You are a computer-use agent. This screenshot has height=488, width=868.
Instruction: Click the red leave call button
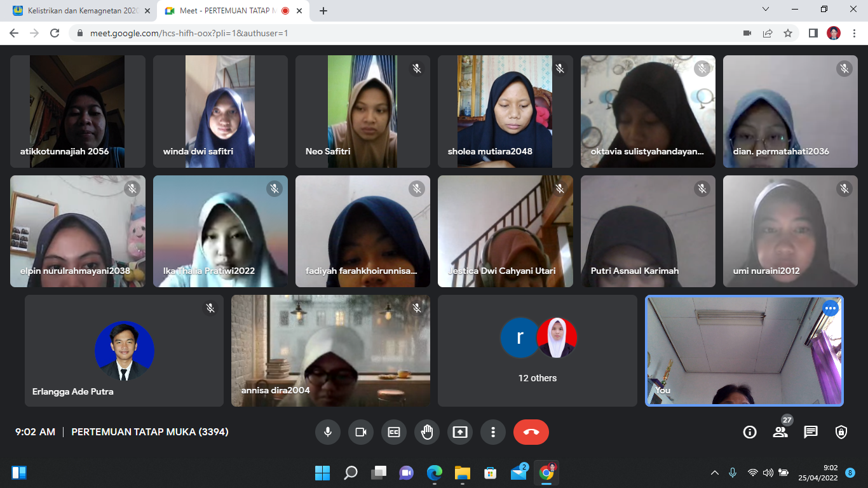pos(531,432)
